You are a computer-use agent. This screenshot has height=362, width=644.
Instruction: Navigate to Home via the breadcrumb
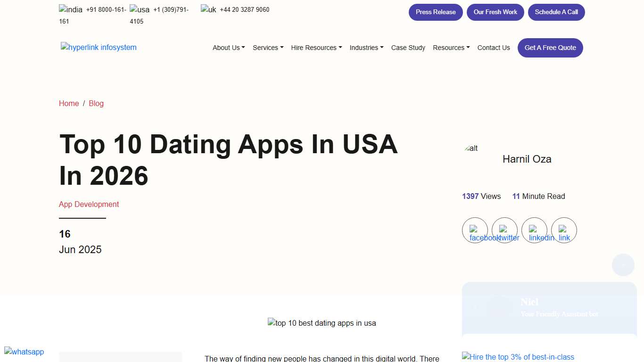click(x=69, y=103)
